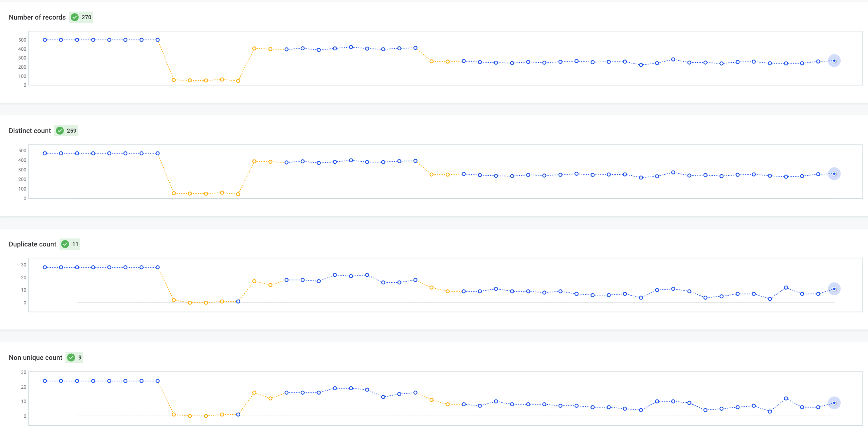Click the peak data point in Duplicate count chart

pos(335,274)
